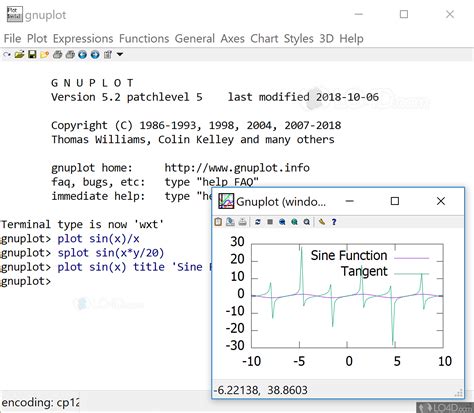474x413 pixels.
Task: Save using the floppy disk icon
Action: pyautogui.click(x=32, y=54)
